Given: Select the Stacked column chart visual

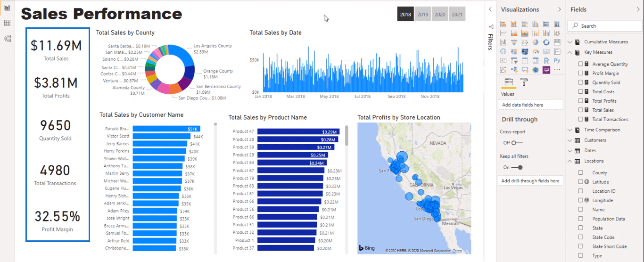Looking at the screenshot, I should [514, 24].
